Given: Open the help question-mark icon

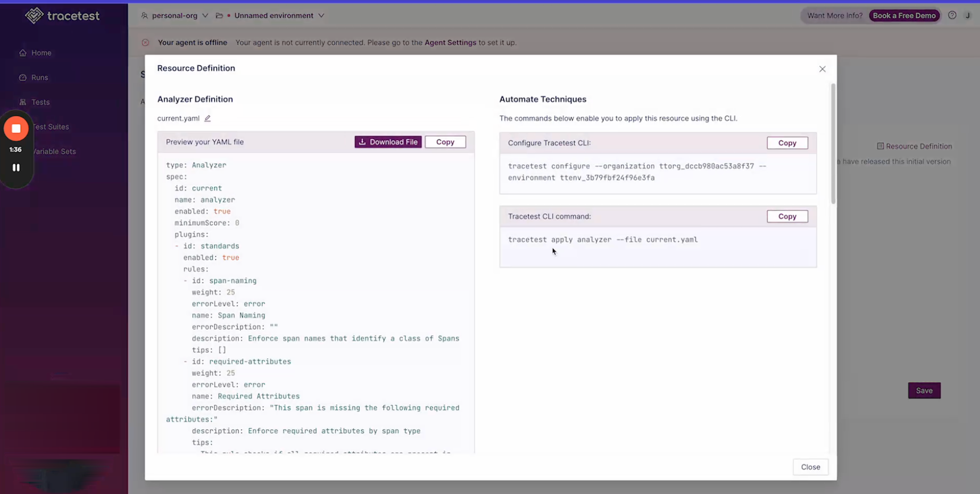Looking at the screenshot, I should point(952,15).
